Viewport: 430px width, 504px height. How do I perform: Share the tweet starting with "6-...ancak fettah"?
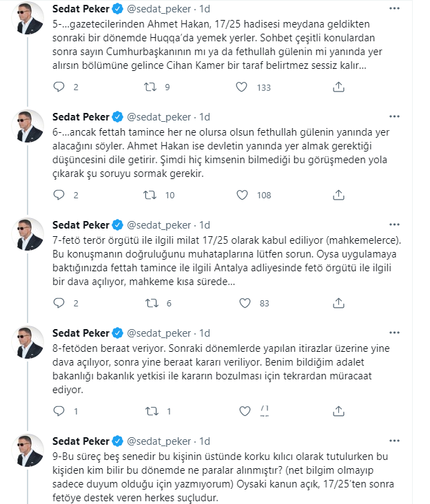pyautogui.click(x=338, y=195)
